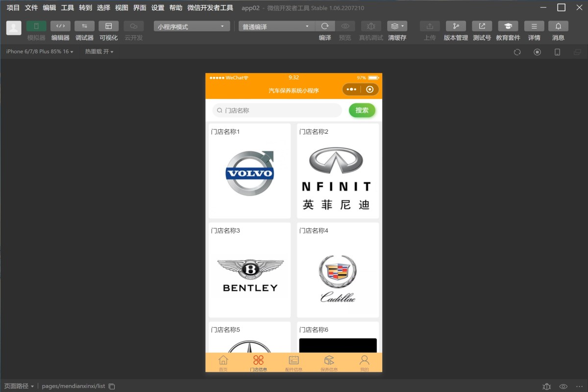Open the 文件 menu
This screenshot has width=588, height=392.
[x=31, y=8]
